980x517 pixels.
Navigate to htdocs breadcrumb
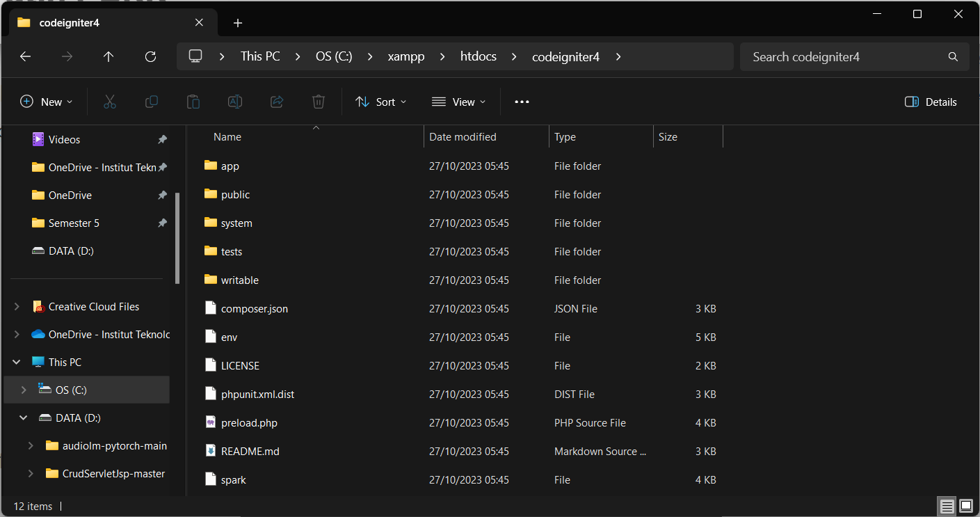click(479, 56)
